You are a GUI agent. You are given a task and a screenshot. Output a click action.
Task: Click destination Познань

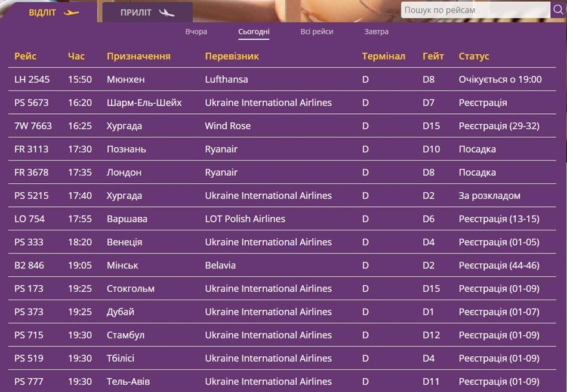coord(126,149)
